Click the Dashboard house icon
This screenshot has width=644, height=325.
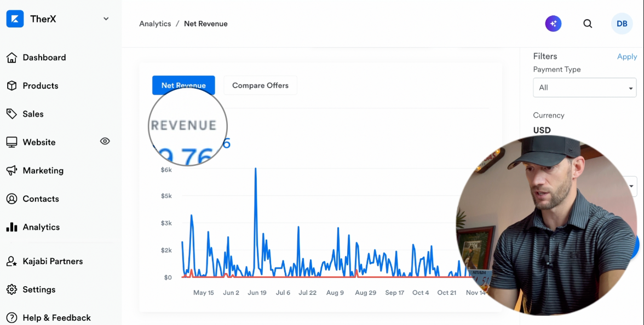click(12, 57)
